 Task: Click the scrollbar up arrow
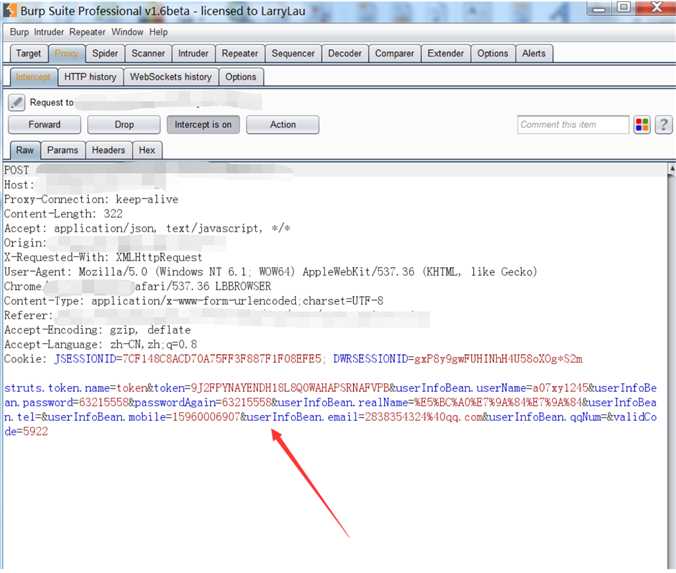(672, 169)
